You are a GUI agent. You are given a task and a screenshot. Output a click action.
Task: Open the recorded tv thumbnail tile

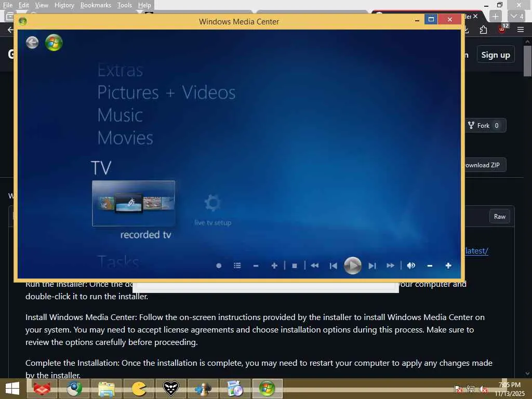[134, 203]
